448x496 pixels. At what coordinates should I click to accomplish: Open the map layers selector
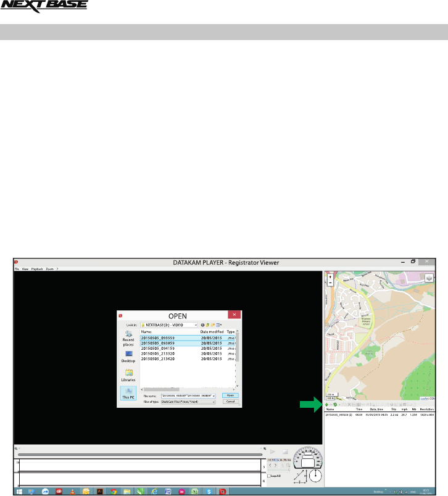click(429, 278)
